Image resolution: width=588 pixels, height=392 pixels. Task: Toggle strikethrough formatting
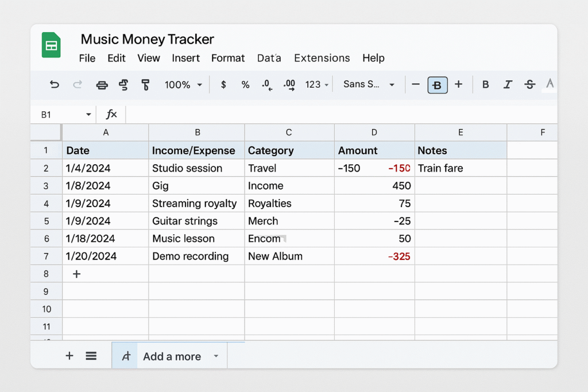pyautogui.click(x=529, y=85)
